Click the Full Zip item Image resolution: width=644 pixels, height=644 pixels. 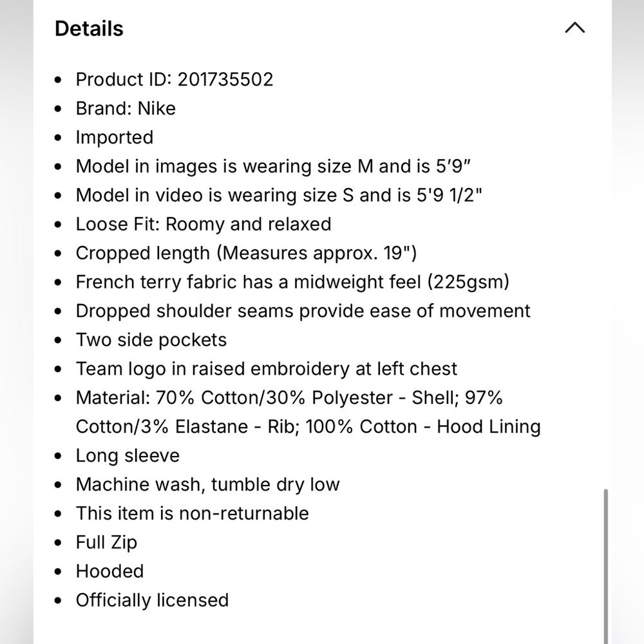pyautogui.click(x=106, y=542)
